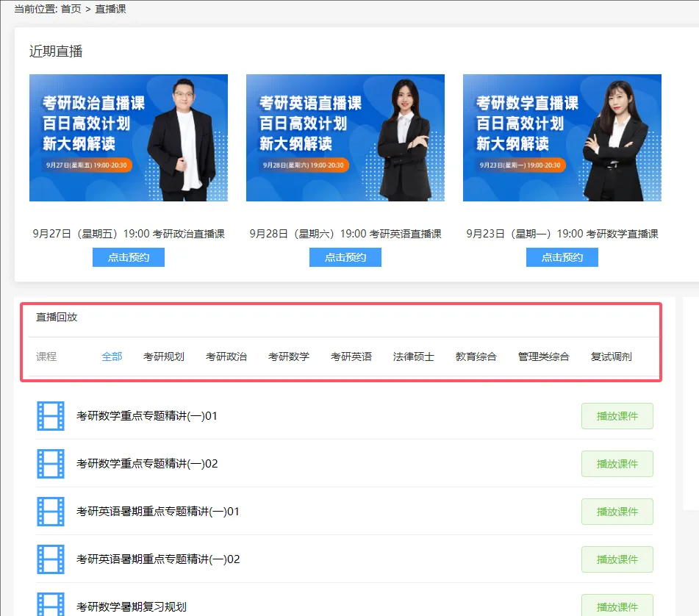Reserve the 9月27日 考研政治 live class
699x616 pixels.
pos(129,257)
